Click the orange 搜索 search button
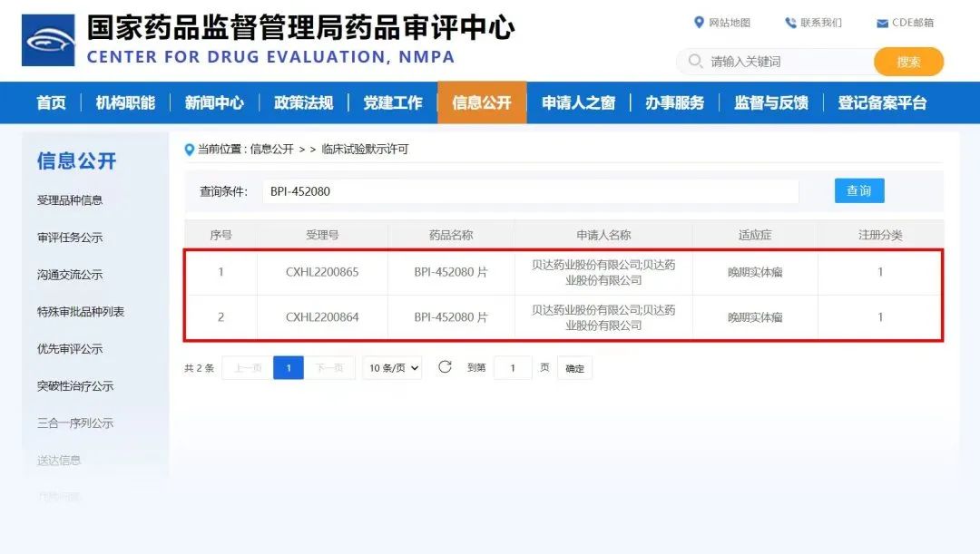Screen dimensions: 980x554 [x=908, y=62]
